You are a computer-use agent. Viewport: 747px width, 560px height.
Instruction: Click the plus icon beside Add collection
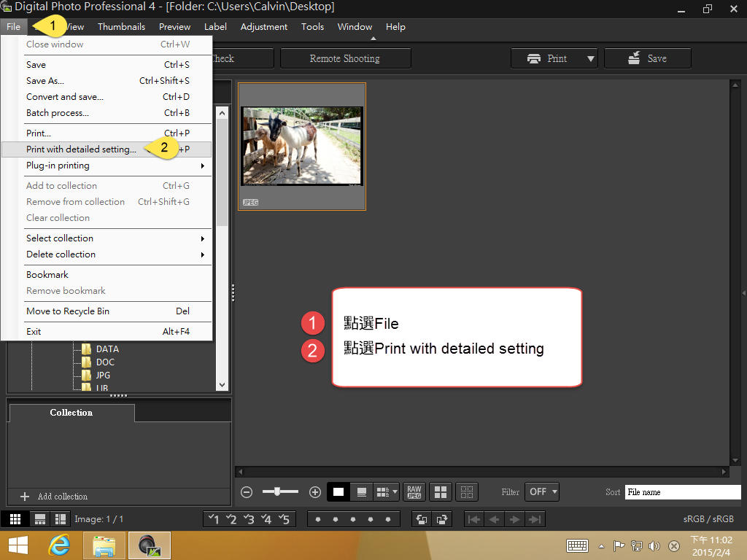(x=25, y=496)
